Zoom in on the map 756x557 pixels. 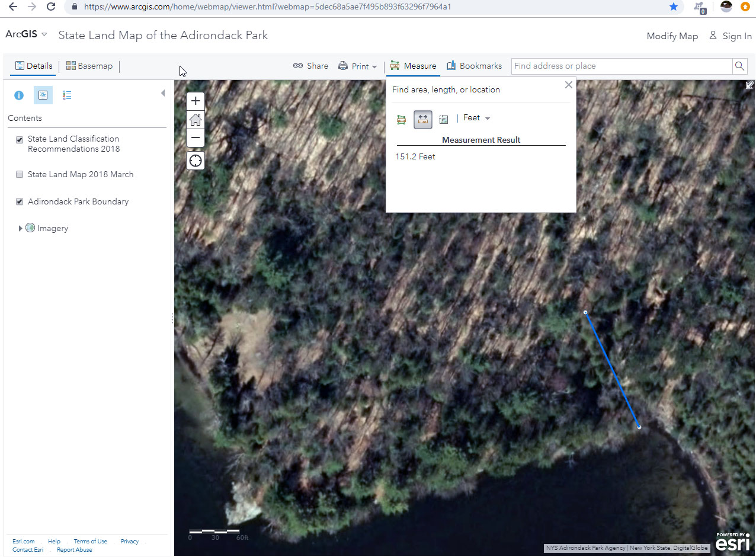[196, 101]
